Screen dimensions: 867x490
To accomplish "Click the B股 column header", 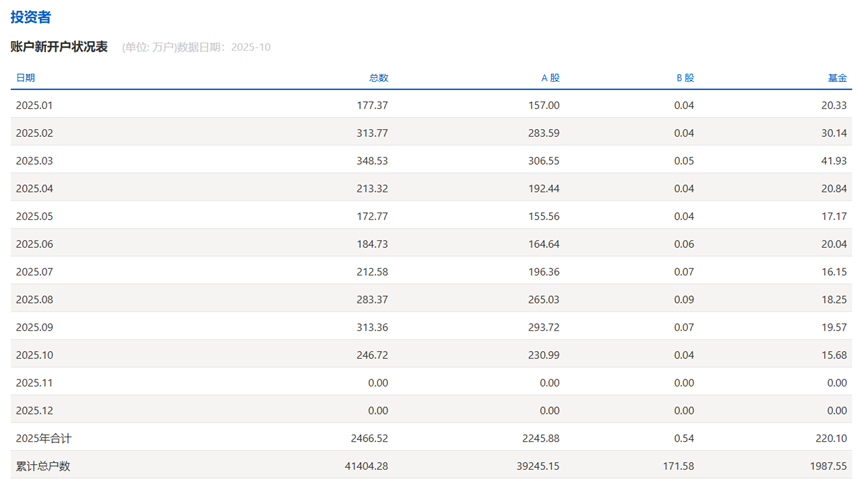I will tap(685, 77).
